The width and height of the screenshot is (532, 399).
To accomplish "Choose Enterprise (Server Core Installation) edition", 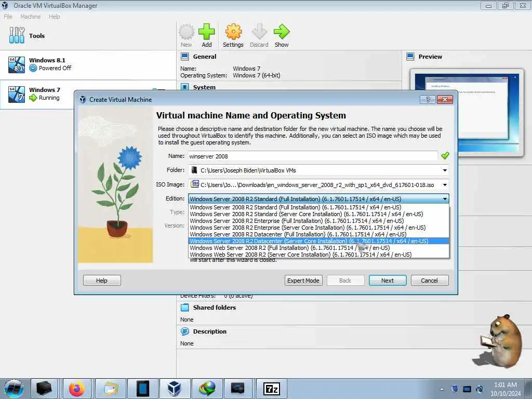I will (318, 228).
